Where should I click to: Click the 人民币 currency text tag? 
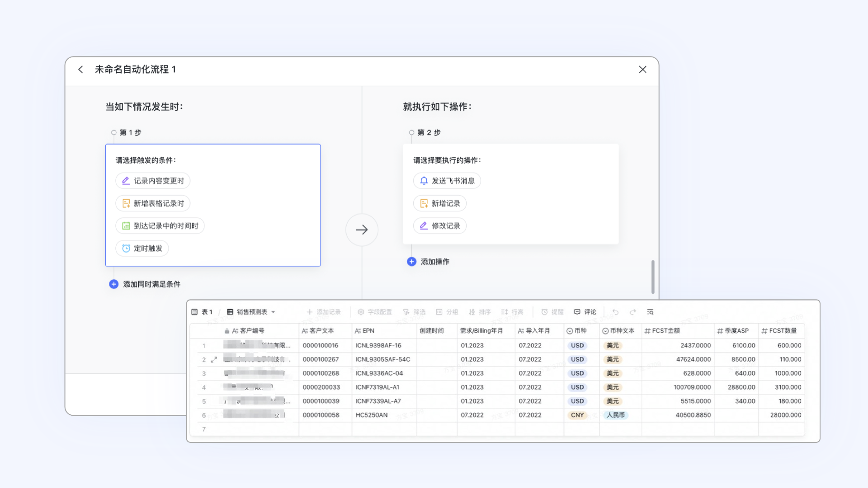pos(616,415)
